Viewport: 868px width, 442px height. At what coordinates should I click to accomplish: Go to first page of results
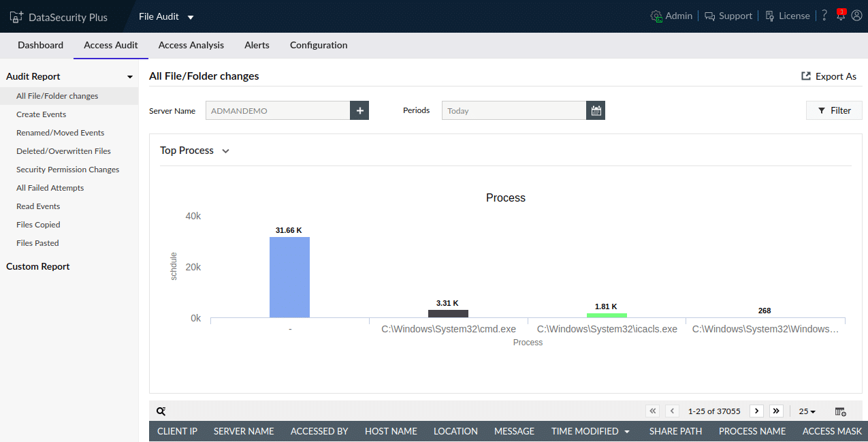pos(653,411)
